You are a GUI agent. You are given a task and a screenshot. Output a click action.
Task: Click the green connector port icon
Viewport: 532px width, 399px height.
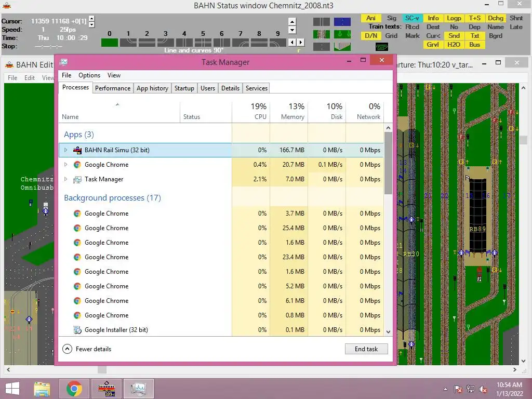click(382, 47)
